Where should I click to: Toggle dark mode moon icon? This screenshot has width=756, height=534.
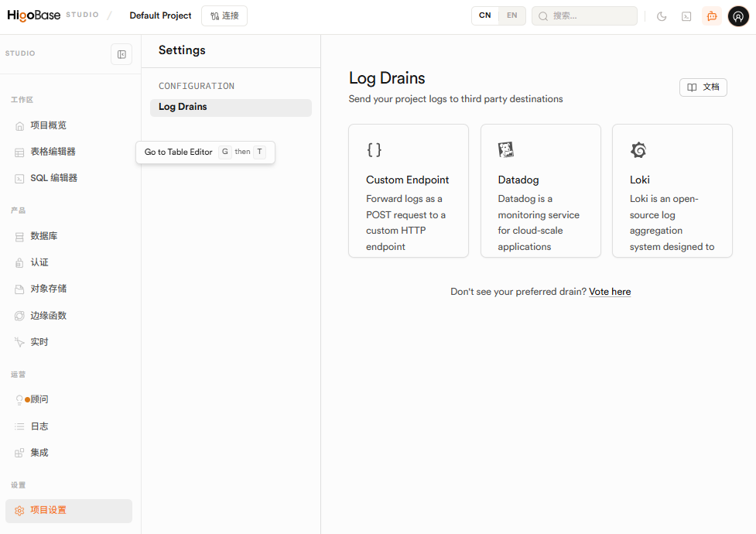[662, 16]
